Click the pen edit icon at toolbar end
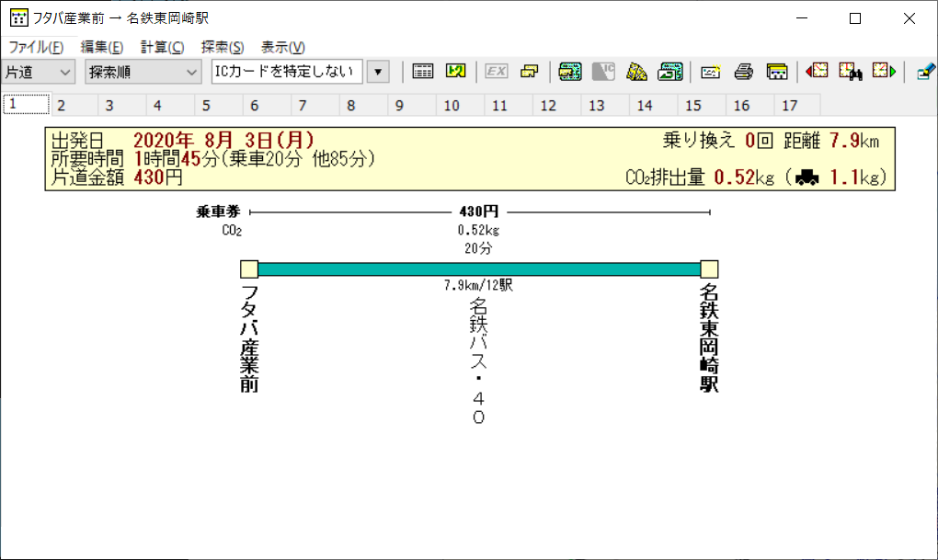The width and height of the screenshot is (938, 560). click(925, 72)
